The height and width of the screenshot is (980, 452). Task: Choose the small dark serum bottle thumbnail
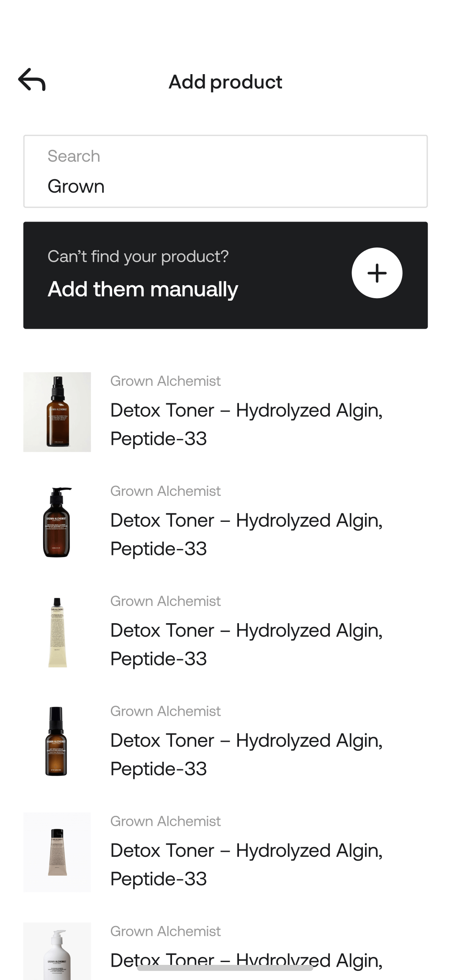[56, 742]
